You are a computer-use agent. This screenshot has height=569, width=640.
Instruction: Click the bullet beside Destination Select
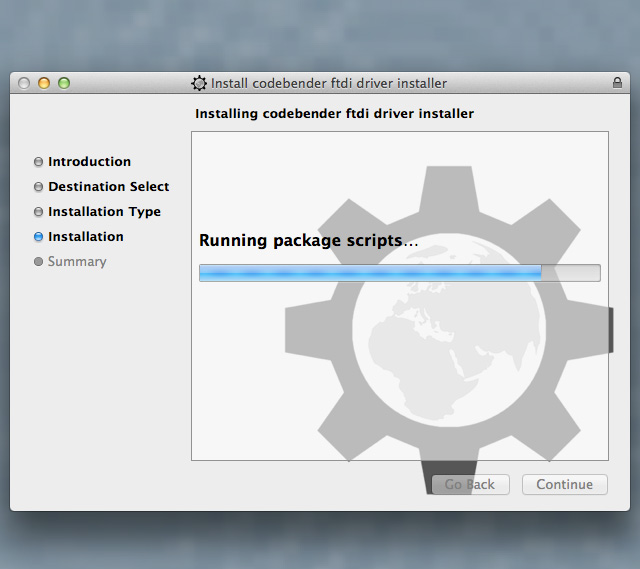(39, 187)
